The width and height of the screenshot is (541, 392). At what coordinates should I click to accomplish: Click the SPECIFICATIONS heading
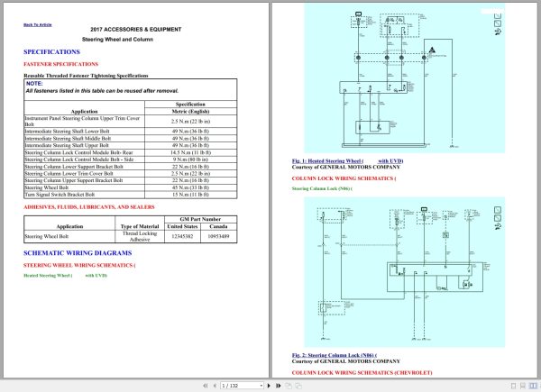[x=51, y=52]
